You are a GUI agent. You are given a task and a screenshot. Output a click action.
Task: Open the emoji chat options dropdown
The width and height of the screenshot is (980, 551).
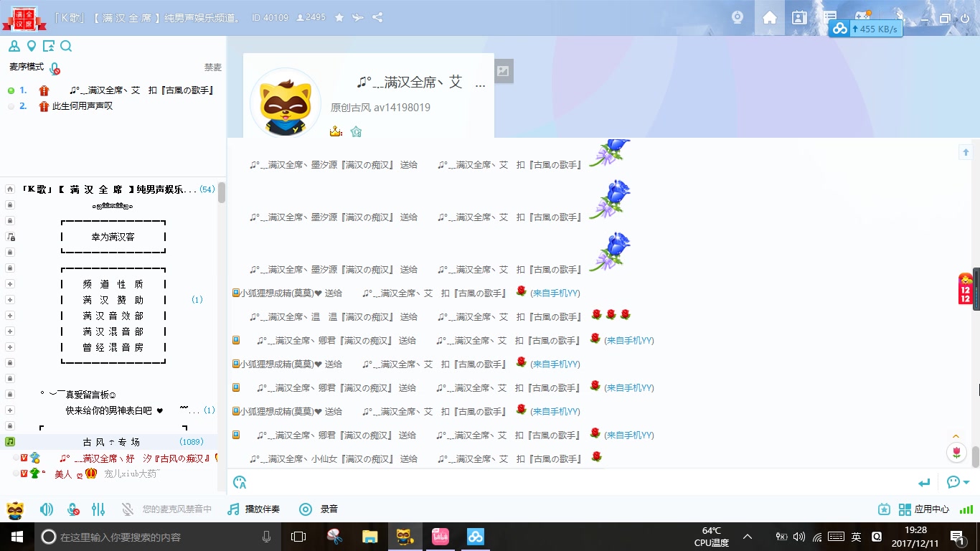958,482
